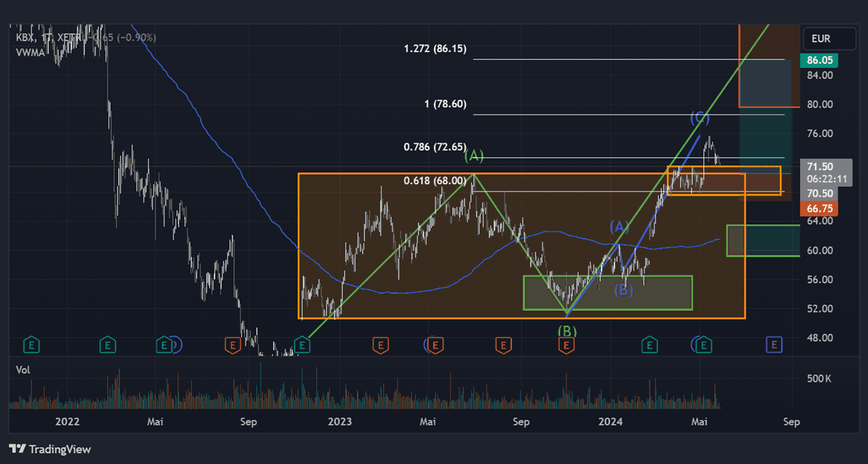Select the blue (A) wave label
The image size is (868, 464).
(619, 227)
